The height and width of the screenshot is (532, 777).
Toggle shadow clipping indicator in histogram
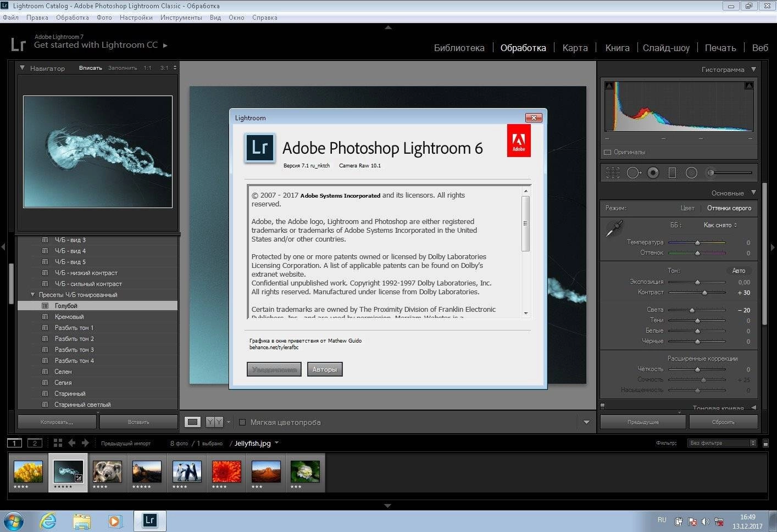coord(609,86)
